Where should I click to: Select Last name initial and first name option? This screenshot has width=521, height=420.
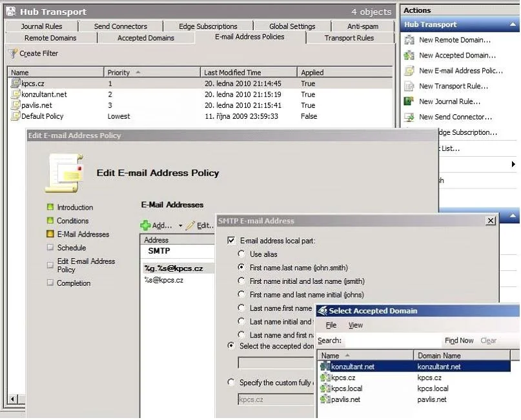[241, 321]
